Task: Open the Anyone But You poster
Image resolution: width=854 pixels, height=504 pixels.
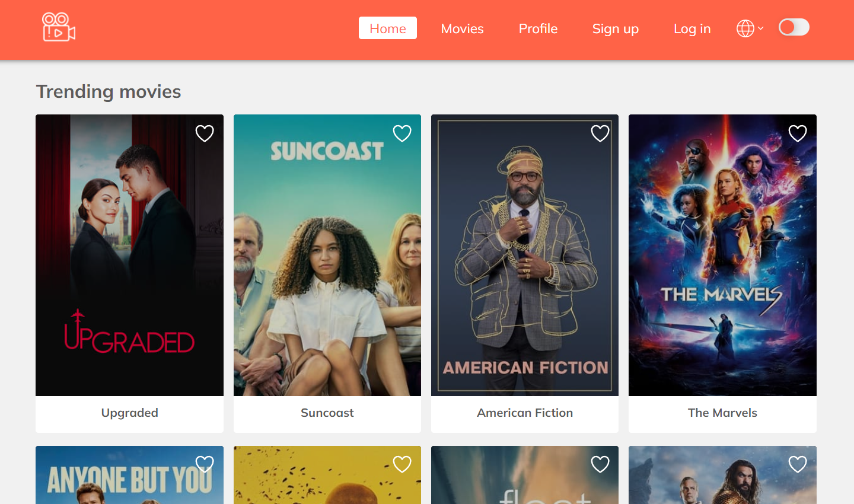Action: pos(129,475)
